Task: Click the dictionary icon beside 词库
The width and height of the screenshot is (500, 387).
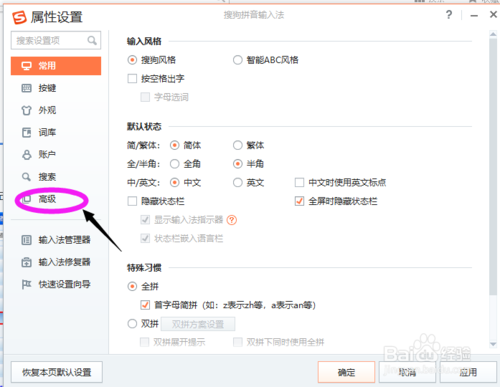Action: 26,132
